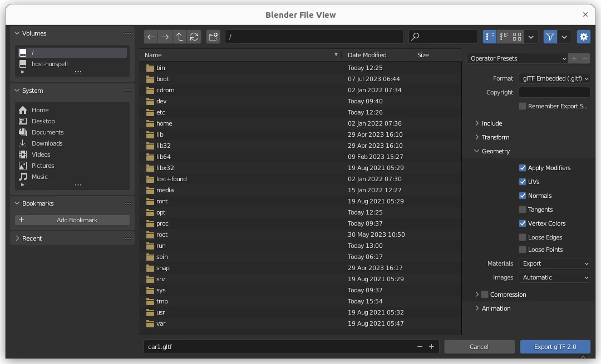Refresh the file list icon
Viewport: 601px width, 364px height.
[x=194, y=37]
